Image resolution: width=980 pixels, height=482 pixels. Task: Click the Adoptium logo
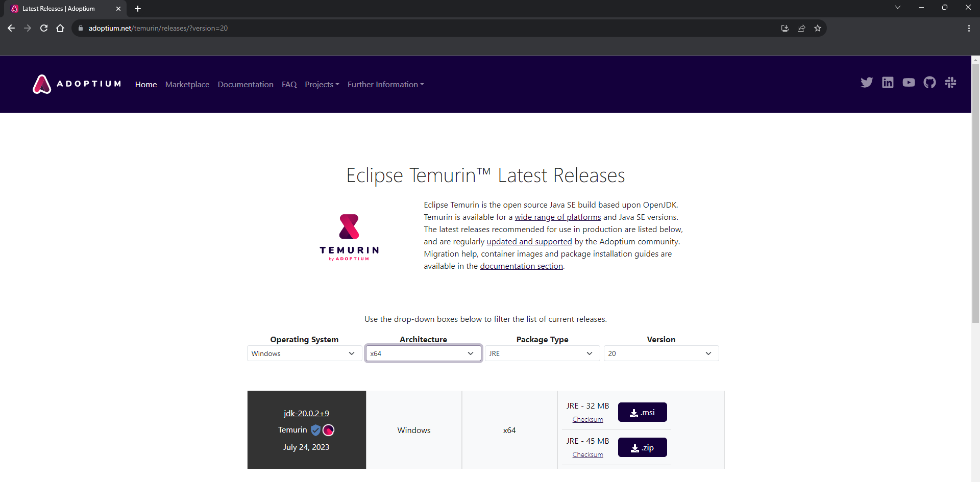point(77,84)
